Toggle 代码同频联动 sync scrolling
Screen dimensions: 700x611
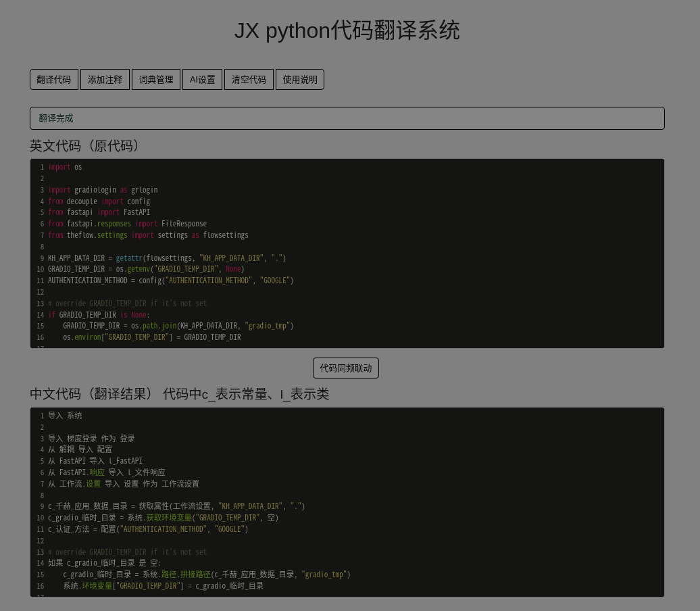(346, 368)
